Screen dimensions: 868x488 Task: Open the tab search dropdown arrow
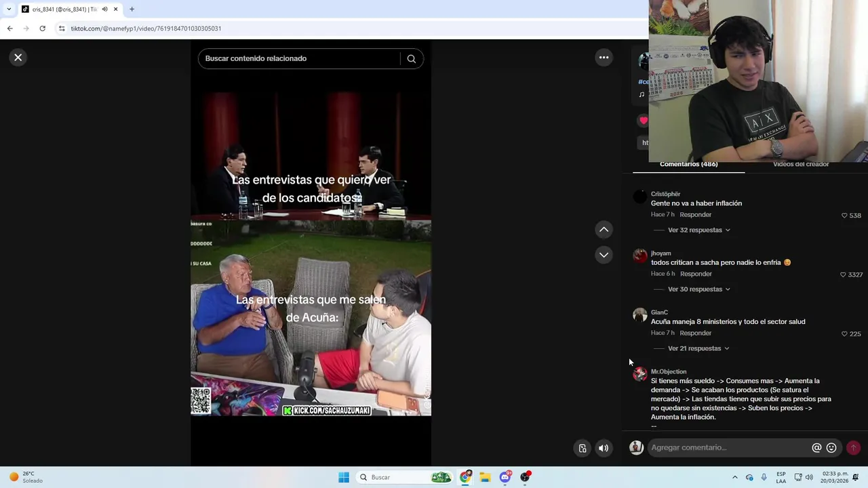point(8,9)
